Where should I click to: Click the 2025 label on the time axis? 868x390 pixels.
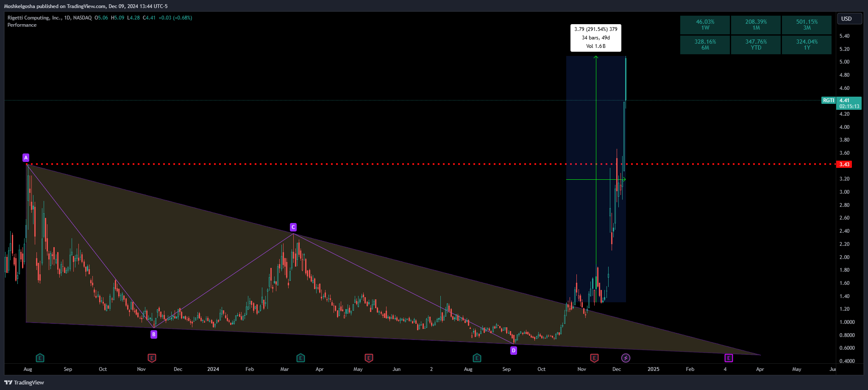coord(654,369)
